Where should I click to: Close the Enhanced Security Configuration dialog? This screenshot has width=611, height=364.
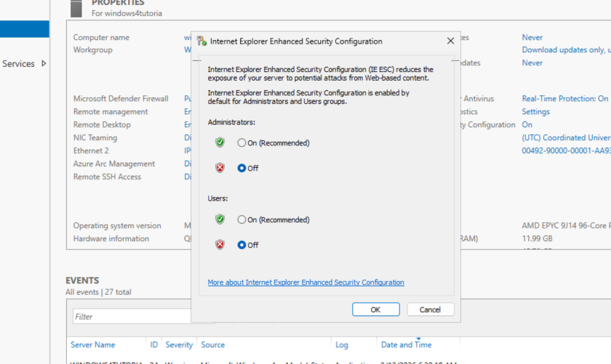450,41
